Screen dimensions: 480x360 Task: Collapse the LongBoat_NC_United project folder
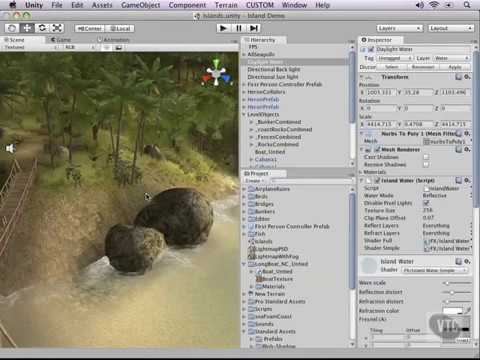[244, 264]
